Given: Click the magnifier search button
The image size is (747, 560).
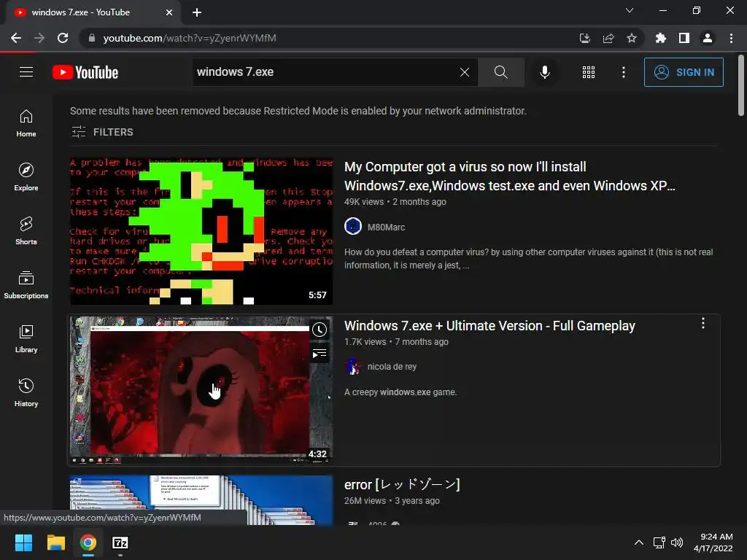Looking at the screenshot, I should coord(500,72).
